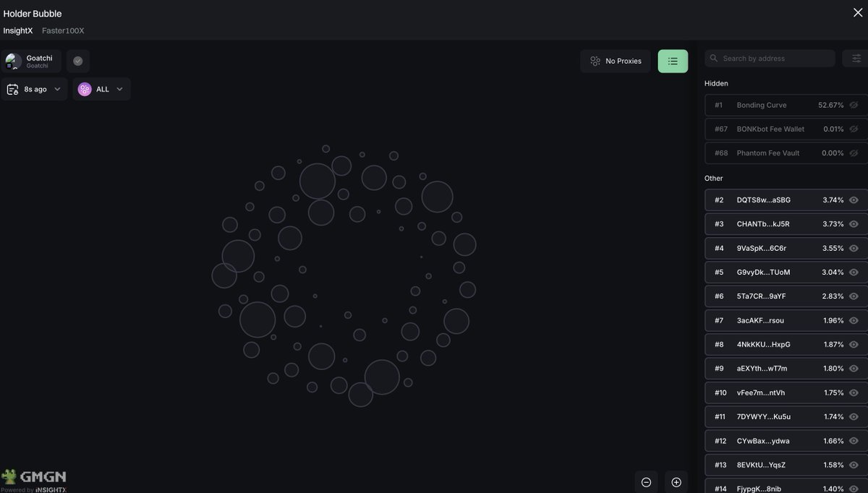Zoom in the bubble map
Screen dimensions: 868x493
[676, 482]
